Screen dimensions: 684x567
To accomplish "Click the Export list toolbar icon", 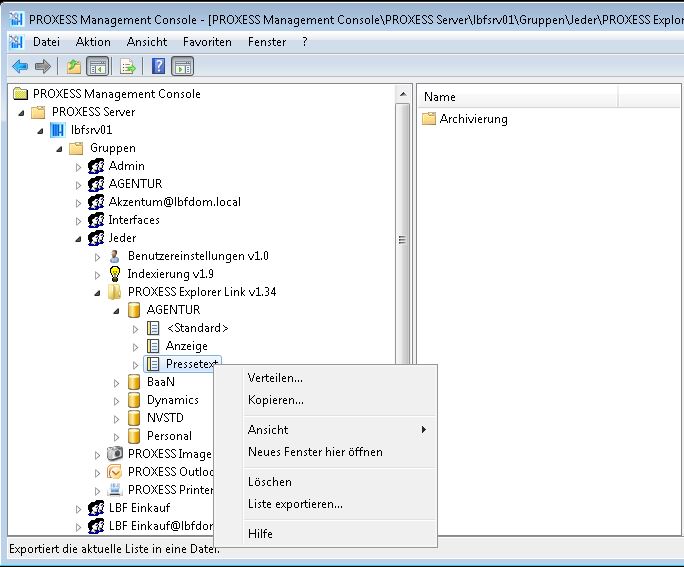I will coord(128,67).
